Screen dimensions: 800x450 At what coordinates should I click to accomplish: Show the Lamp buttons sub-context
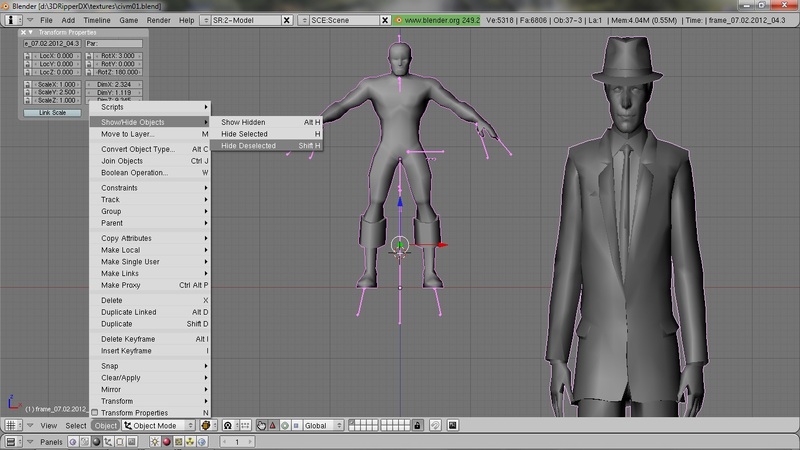[155, 442]
